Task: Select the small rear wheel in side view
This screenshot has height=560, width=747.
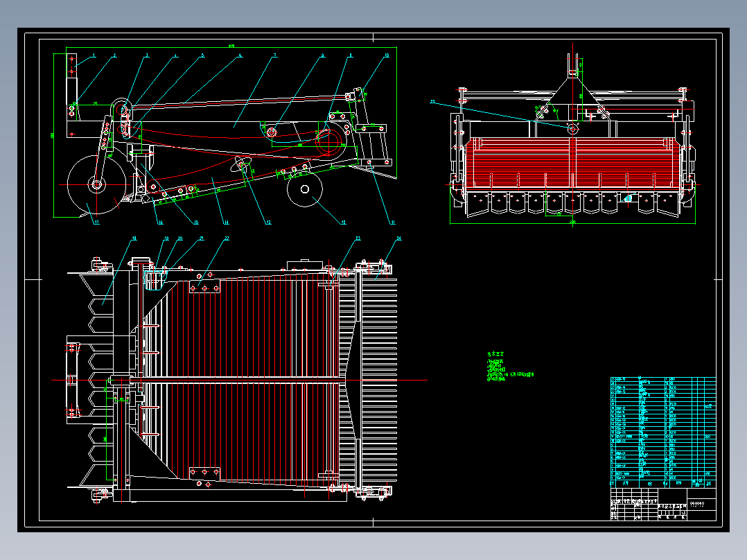Action: 305,189
